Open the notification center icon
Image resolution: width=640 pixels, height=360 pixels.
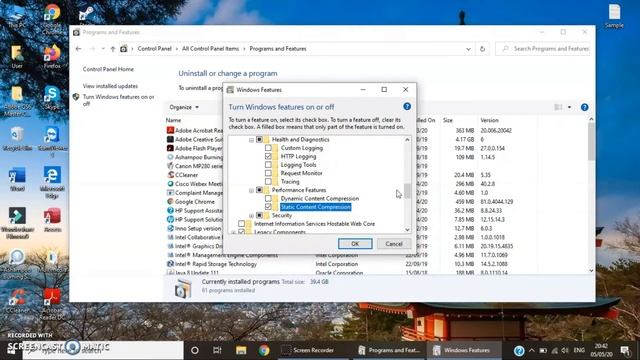625,351
